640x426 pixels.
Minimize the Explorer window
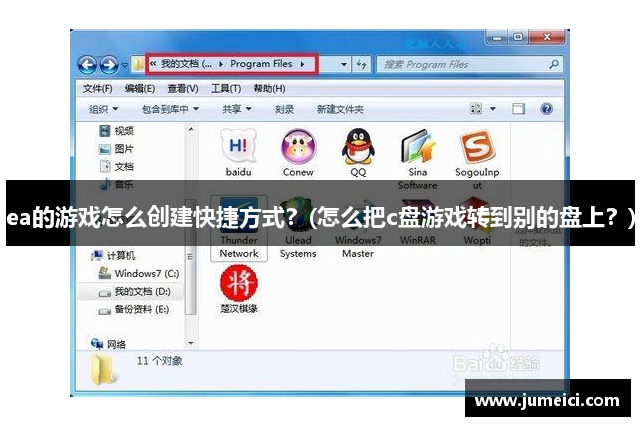[497, 38]
